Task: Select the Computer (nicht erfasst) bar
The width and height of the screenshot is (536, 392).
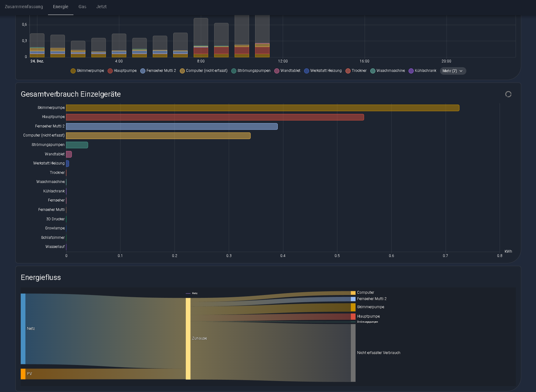Action: tap(158, 136)
